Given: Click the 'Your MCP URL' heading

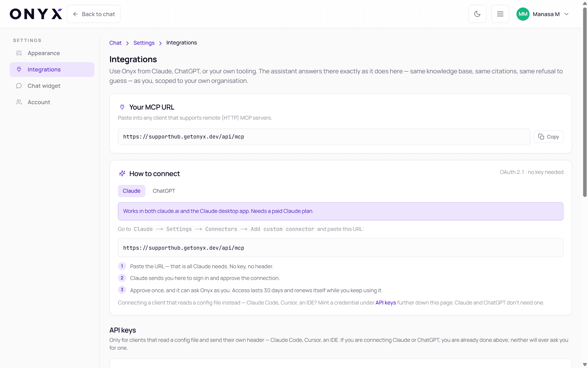Looking at the screenshot, I should point(152,107).
